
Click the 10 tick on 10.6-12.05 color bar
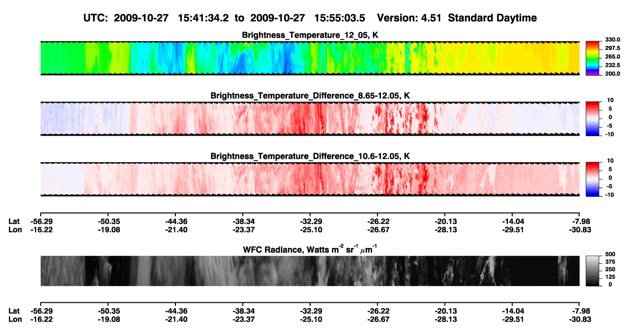click(x=611, y=161)
